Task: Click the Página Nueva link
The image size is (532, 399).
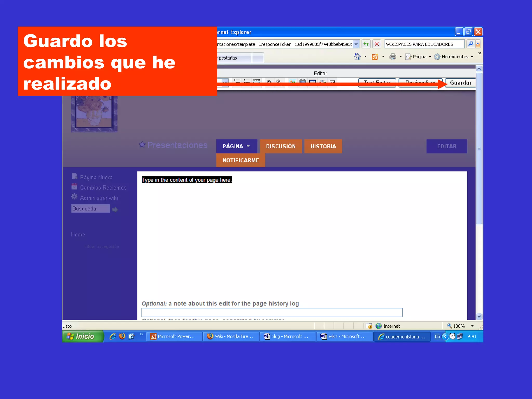Action: 96,177
